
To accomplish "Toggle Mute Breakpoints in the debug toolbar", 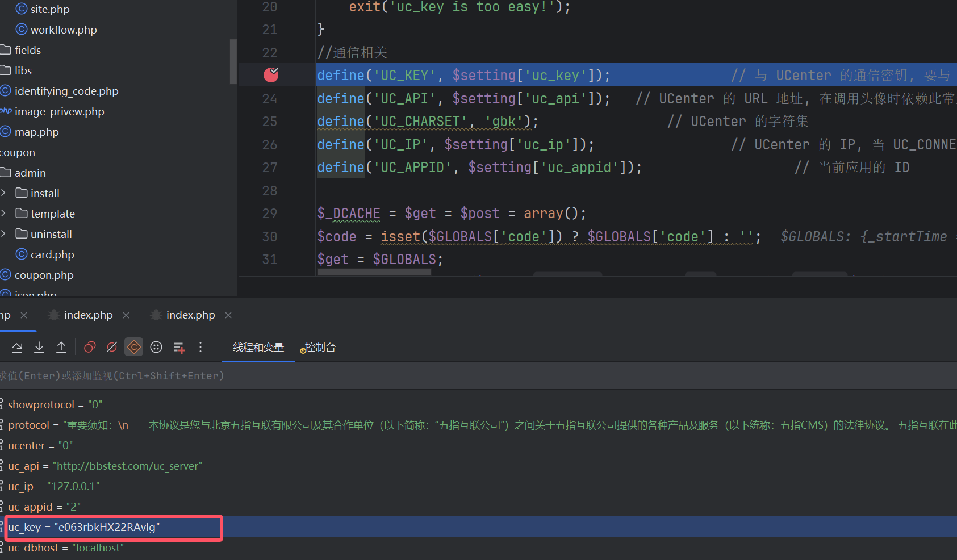I will pos(112,347).
